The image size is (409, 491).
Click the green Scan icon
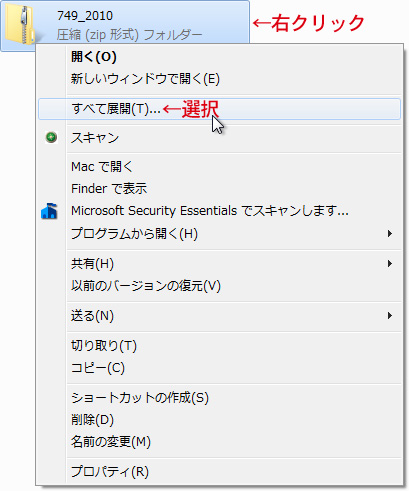(x=51, y=137)
